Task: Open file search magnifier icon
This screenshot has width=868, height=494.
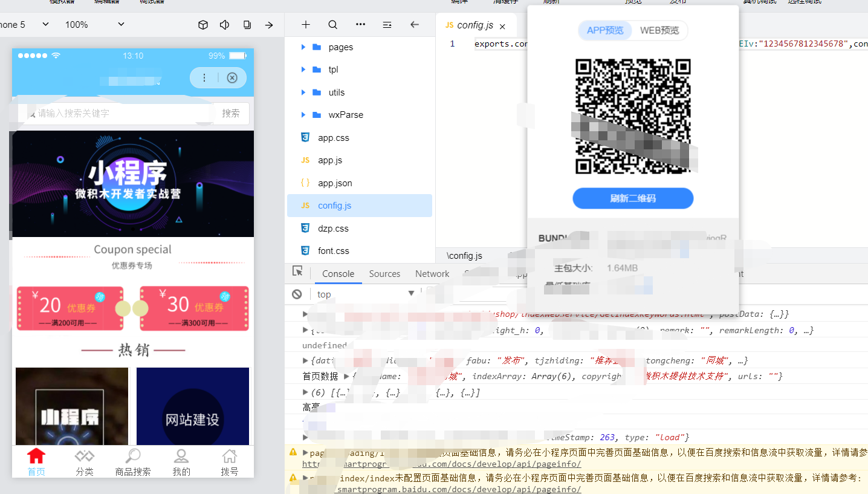Action: 333,25
